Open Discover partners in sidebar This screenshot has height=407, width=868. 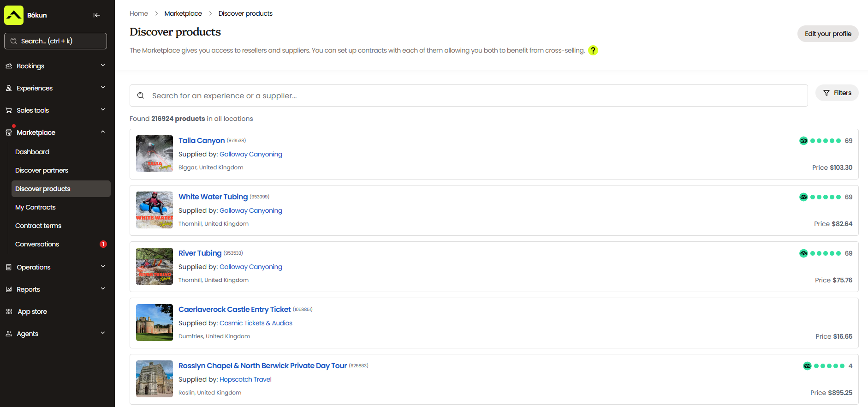pyautogui.click(x=42, y=170)
